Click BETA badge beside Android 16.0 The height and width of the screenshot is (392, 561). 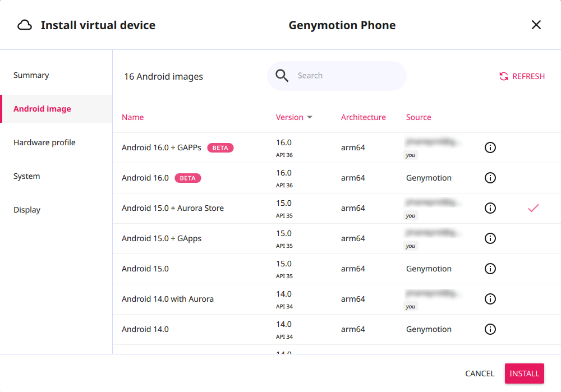click(x=188, y=178)
